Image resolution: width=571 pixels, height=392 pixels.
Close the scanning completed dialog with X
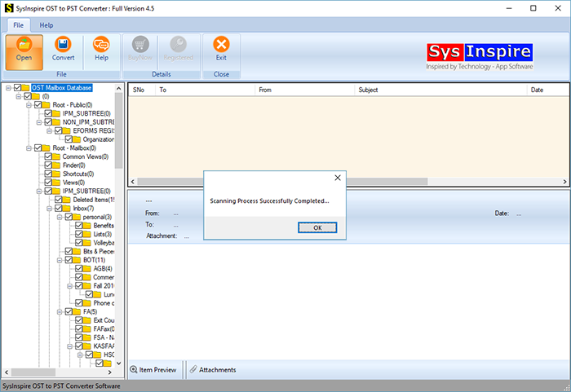[338, 178]
